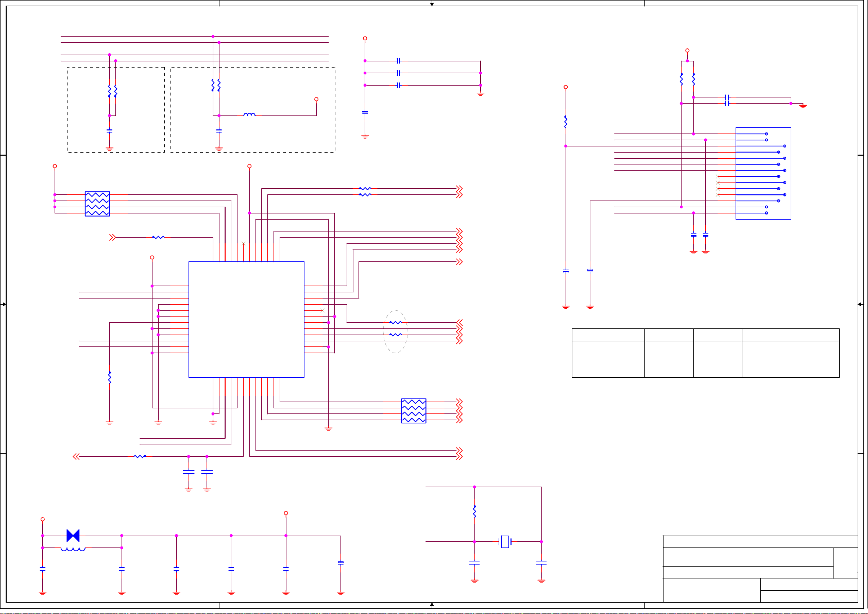Image resolution: width=868 pixels, height=614 pixels.
Task: Select the resistor next to the bottom-left port
Action: click(x=140, y=456)
